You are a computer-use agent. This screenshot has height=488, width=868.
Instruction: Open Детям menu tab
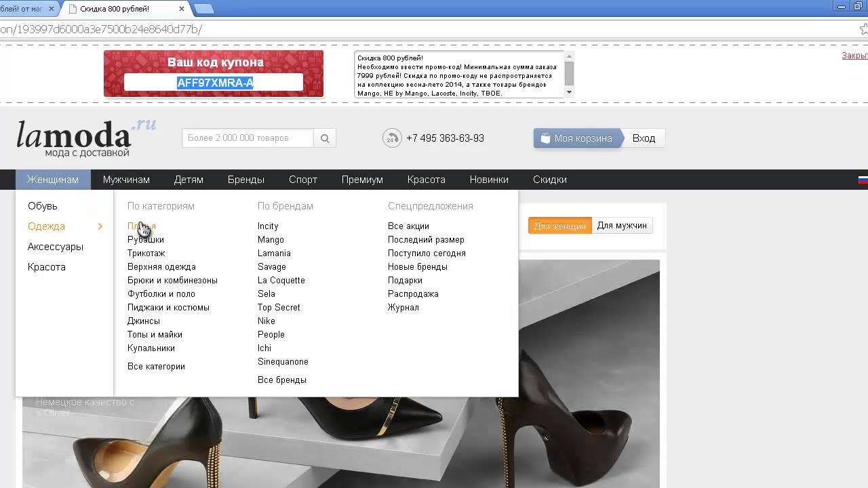click(189, 180)
